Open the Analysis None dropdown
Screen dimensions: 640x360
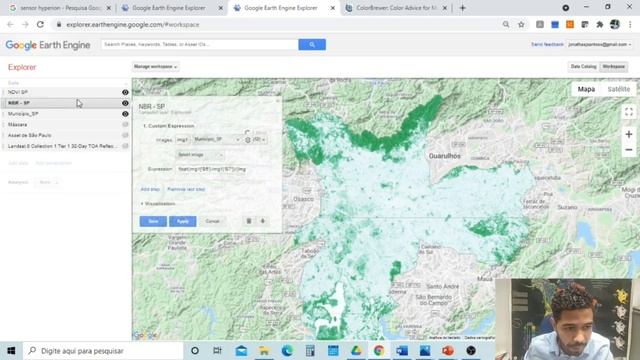pyautogui.click(x=48, y=182)
